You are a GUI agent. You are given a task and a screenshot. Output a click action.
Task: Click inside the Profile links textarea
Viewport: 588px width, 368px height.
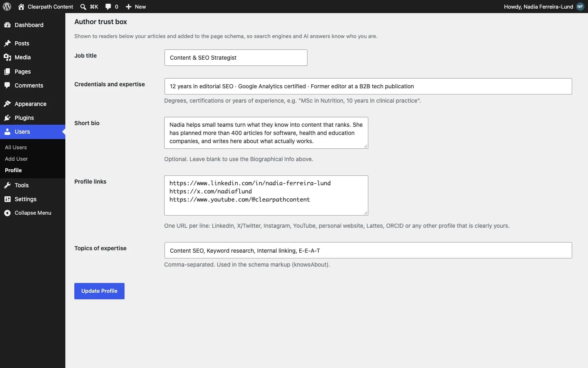click(266, 195)
